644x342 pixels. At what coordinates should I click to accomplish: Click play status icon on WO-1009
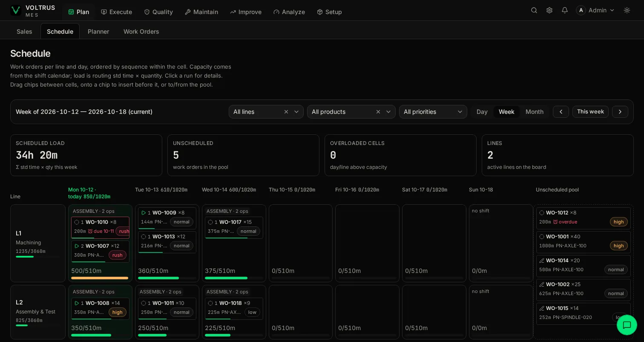144,213
